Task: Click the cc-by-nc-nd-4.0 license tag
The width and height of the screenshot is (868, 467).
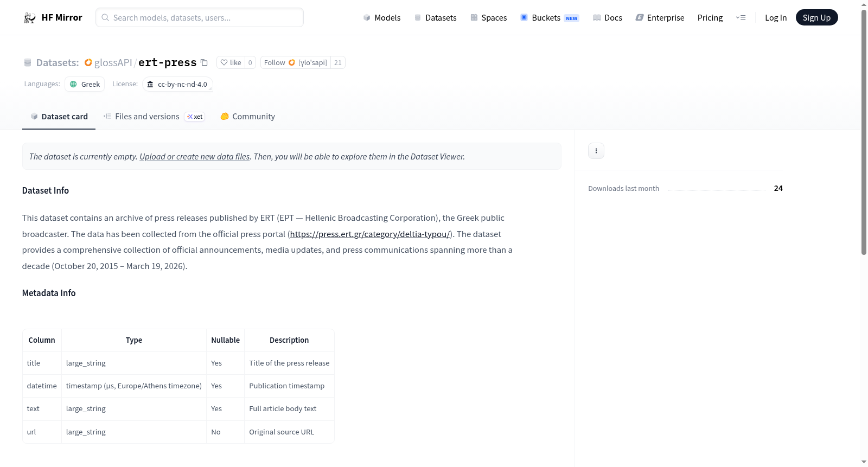Action: coord(177,84)
